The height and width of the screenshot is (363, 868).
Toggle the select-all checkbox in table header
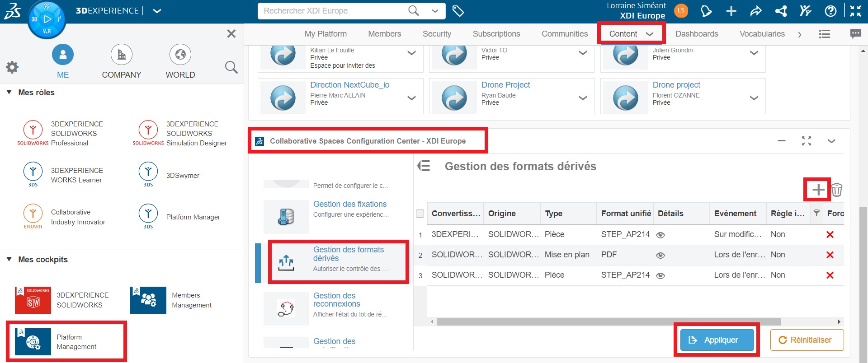[420, 214]
